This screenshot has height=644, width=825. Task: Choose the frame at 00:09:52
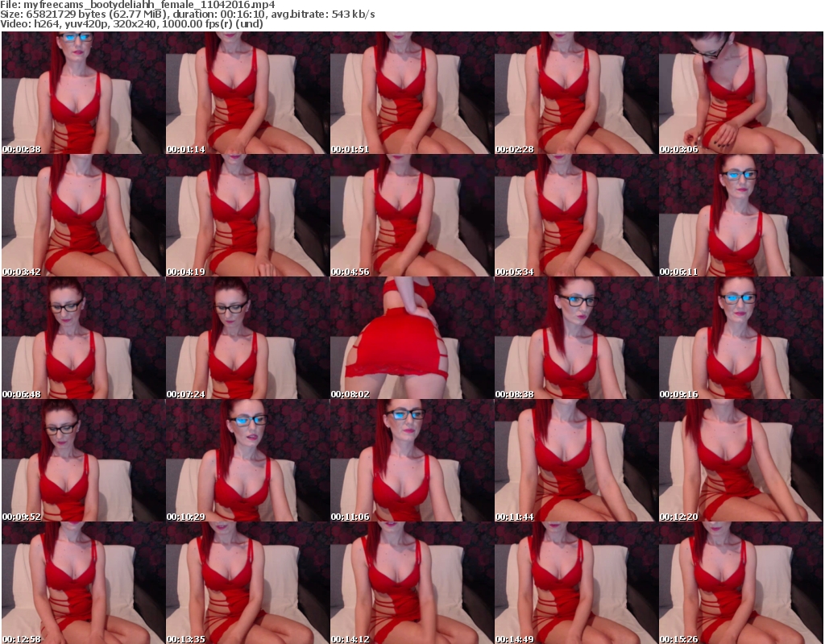click(84, 460)
